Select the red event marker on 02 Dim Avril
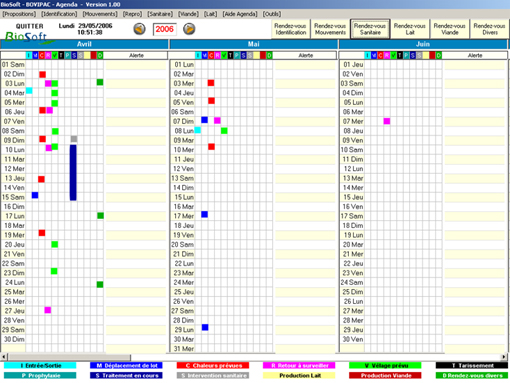The height and width of the screenshot is (383, 510). click(x=42, y=74)
